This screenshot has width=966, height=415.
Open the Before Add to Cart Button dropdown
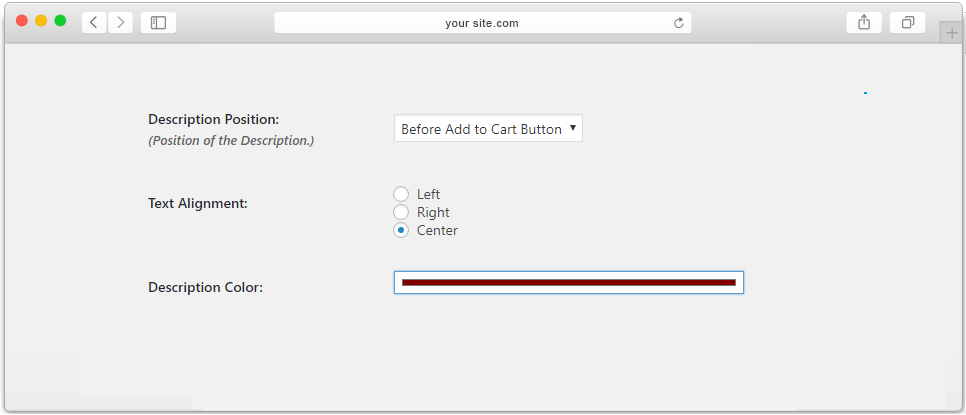[x=488, y=128]
